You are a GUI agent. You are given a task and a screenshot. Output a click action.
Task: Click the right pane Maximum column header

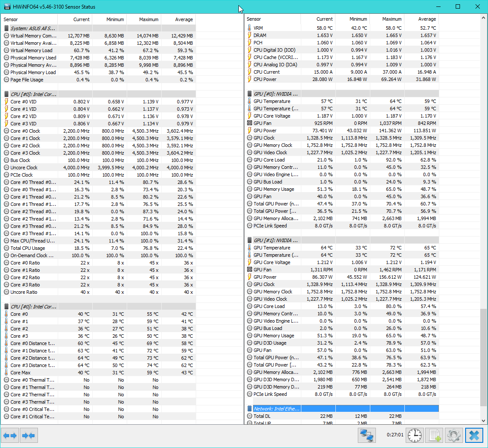[387, 19]
